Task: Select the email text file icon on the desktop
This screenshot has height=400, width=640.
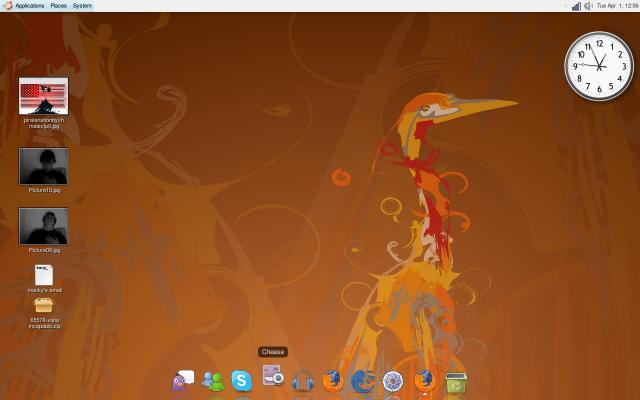Action: tap(44, 275)
